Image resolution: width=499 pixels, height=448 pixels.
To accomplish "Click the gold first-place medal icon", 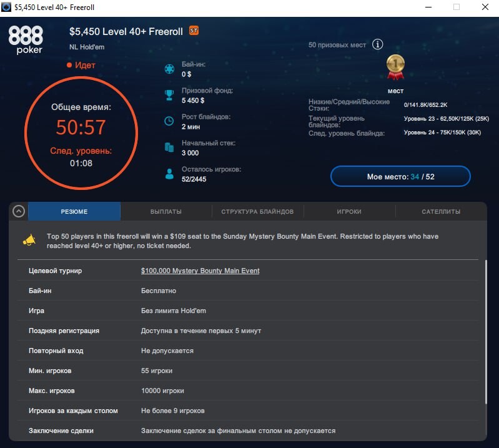I will (x=395, y=67).
